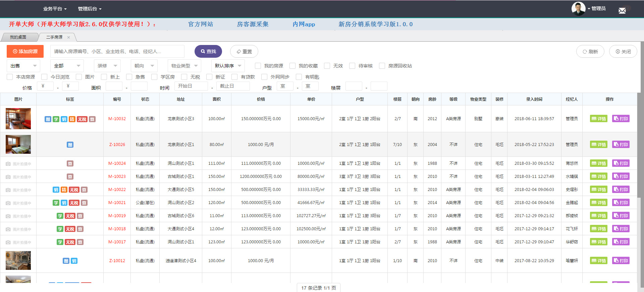Click the 精 tag on M-10032 row
Screen dimensions: 644x292
(72, 119)
